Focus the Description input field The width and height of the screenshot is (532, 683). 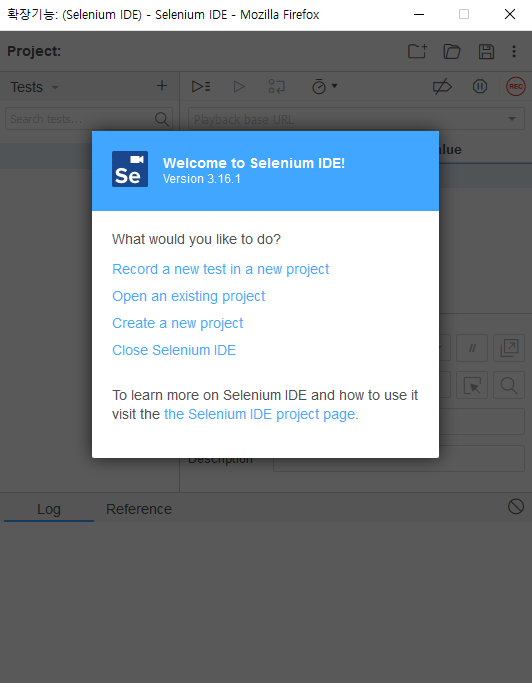click(x=399, y=458)
